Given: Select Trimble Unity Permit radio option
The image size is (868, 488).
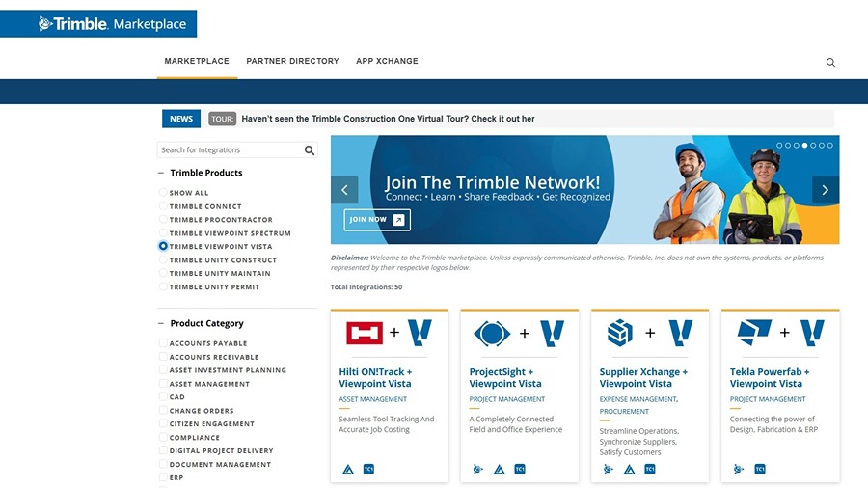Looking at the screenshot, I should pyautogui.click(x=163, y=286).
